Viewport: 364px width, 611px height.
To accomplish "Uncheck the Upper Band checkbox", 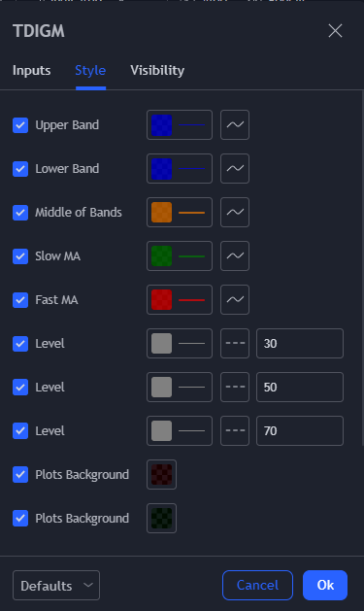I will (20, 125).
